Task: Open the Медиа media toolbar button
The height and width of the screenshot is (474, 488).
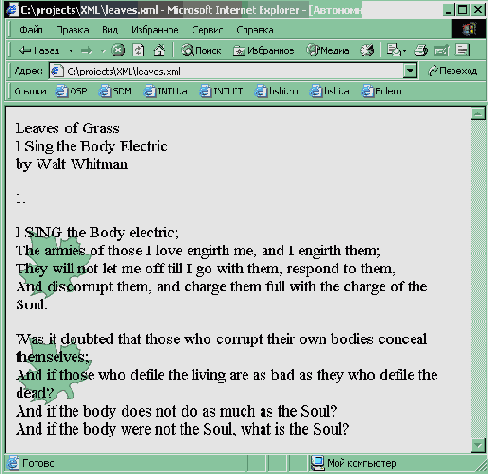Action: coord(328,50)
